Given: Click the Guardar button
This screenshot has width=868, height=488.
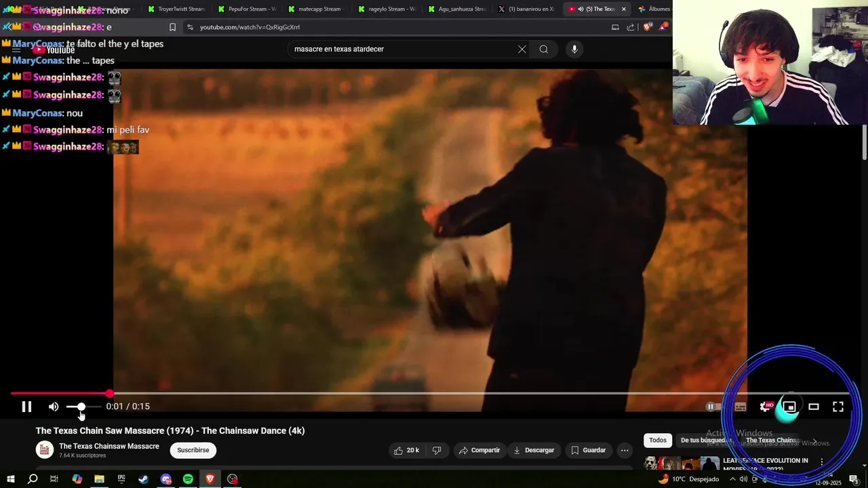Looking at the screenshot, I should 588,450.
